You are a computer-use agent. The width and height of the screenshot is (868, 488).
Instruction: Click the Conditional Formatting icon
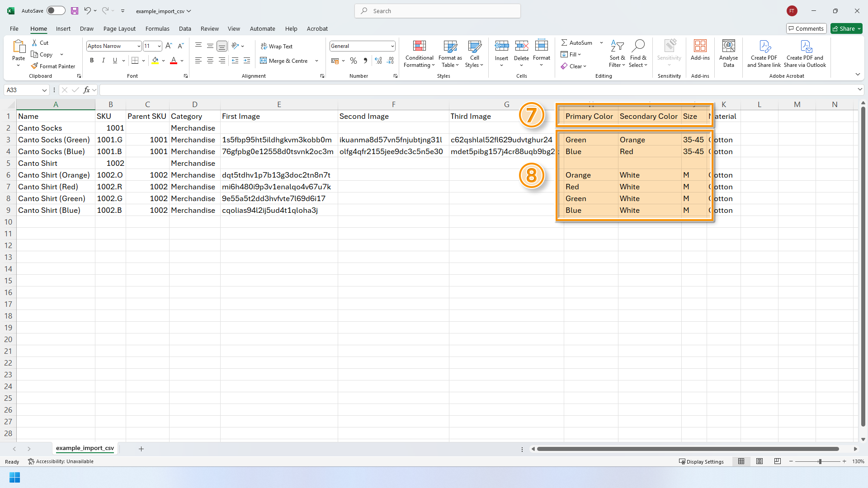[x=419, y=46]
